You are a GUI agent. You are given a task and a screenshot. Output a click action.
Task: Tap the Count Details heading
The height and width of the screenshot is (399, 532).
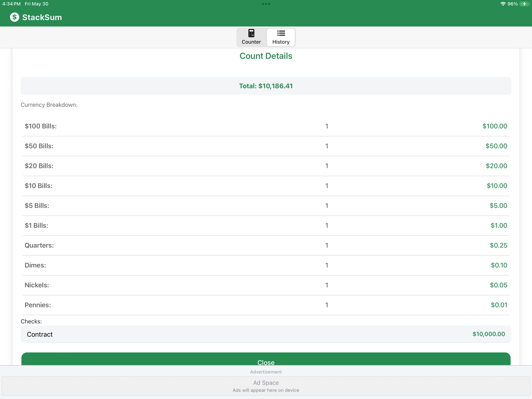click(266, 56)
